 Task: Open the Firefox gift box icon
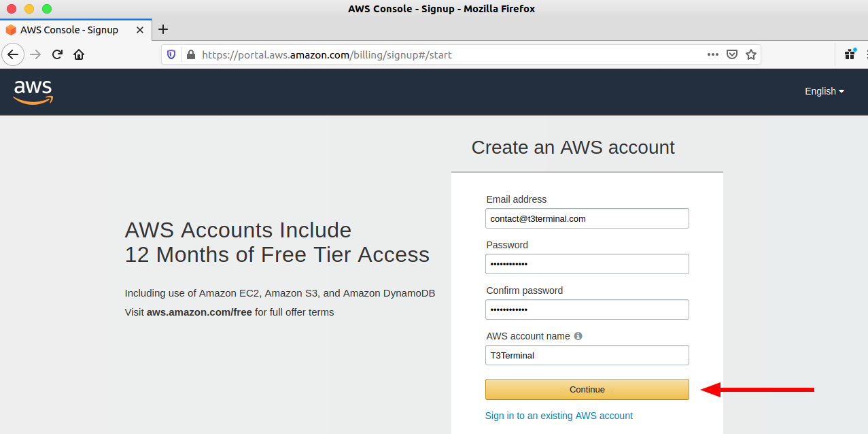tap(850, 54)
